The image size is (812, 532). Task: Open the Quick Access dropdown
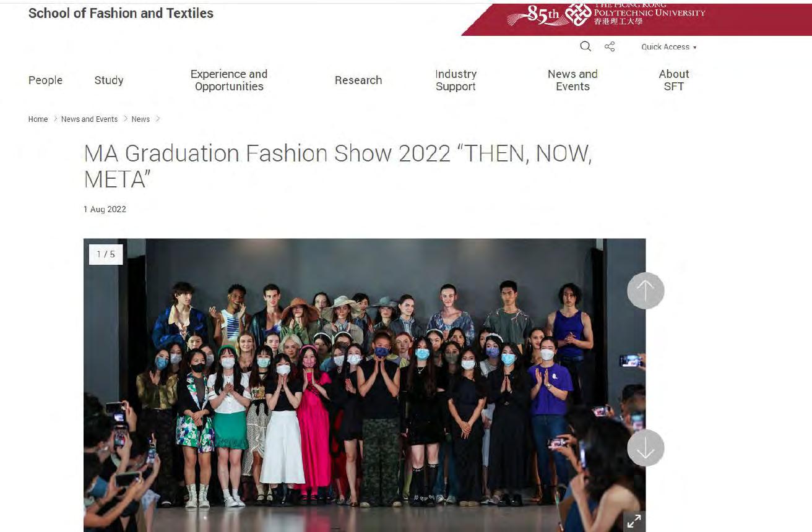(668, 47)
